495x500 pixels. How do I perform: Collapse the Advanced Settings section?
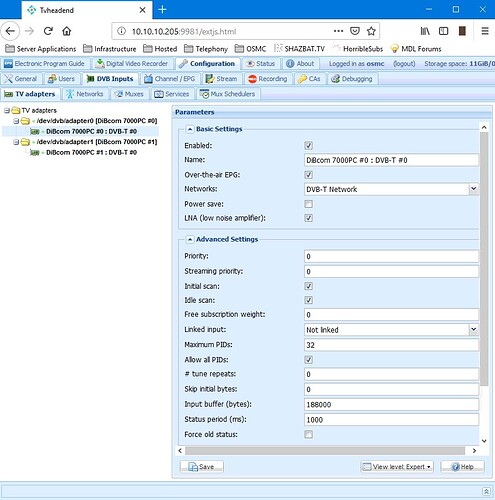pyautogui.click(x=189, y=239)
